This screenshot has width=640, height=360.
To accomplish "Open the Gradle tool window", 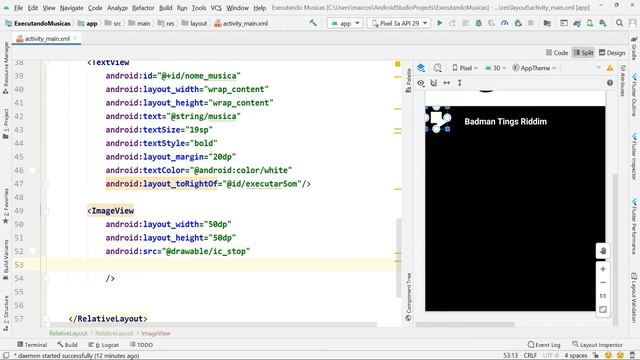I will click(634, 48).
